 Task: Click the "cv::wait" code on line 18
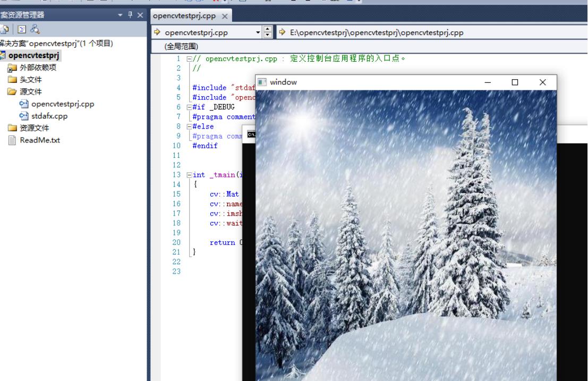[226, 224]
